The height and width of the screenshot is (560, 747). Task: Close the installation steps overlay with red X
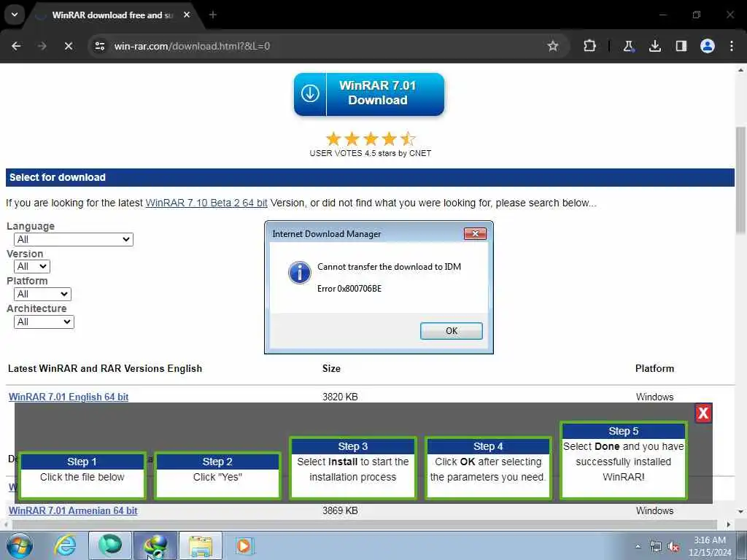coord(703,413)
